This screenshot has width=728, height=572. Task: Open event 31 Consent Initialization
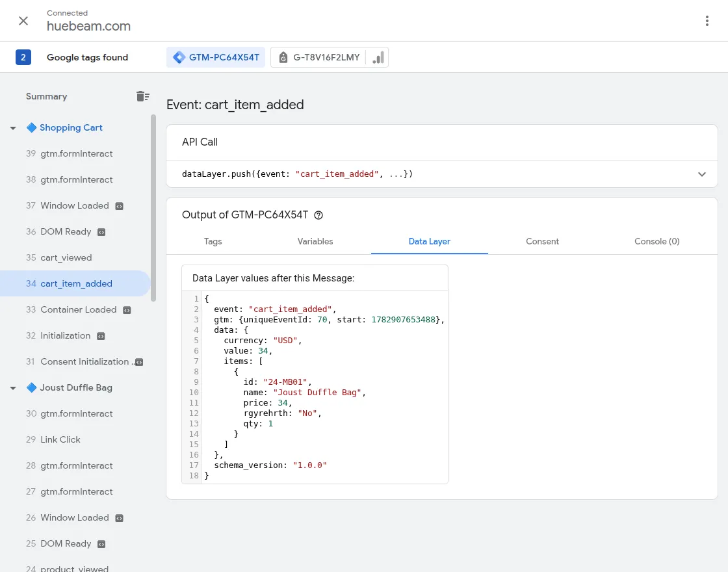pyautogui.click(x=75, y=361)
